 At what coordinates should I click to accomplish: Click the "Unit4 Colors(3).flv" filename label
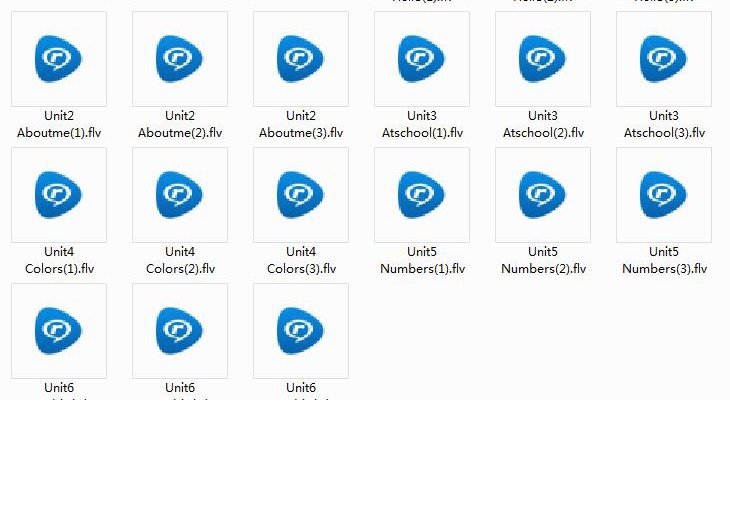[301, 260]
